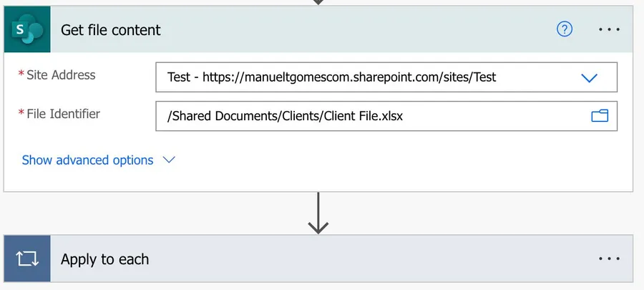This screenshot has height=290, width=644.
Task: Click blank space in Apply to each header
Action: point(358,258)
